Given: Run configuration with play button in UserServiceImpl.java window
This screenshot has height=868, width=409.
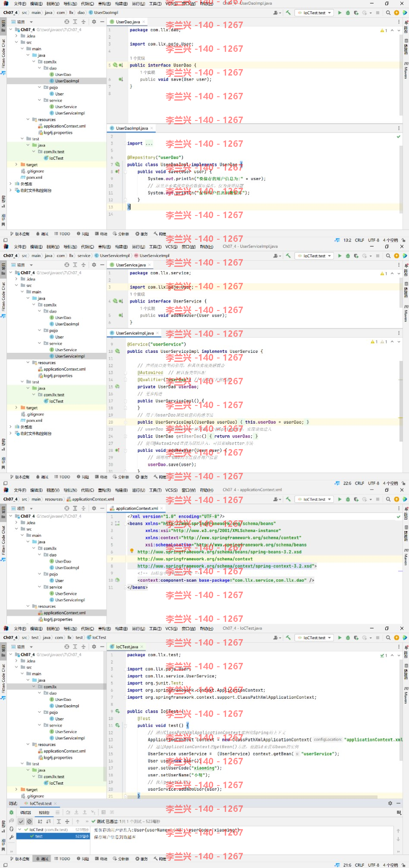Looking at the screenshot, I should tap(340, 256).
